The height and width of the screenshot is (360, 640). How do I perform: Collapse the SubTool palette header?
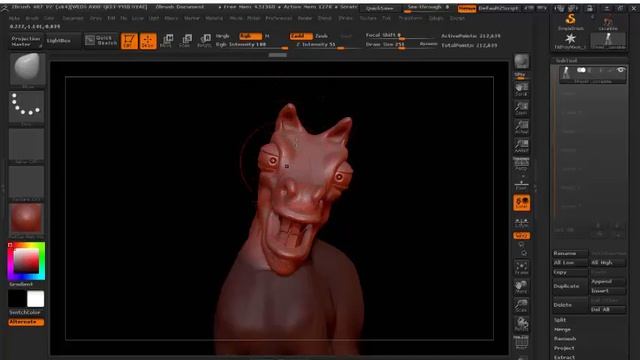(566, 60)
